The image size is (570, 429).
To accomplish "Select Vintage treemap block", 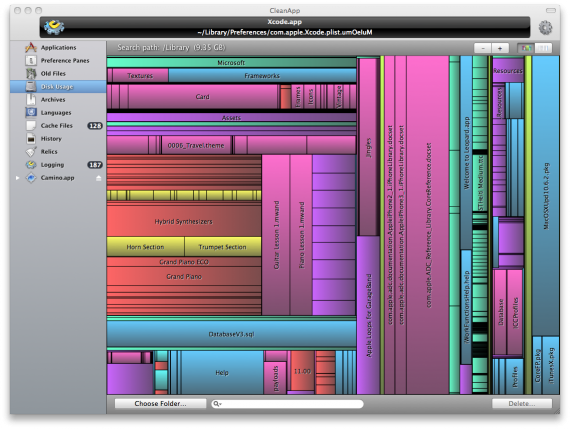I will (338, 97).
